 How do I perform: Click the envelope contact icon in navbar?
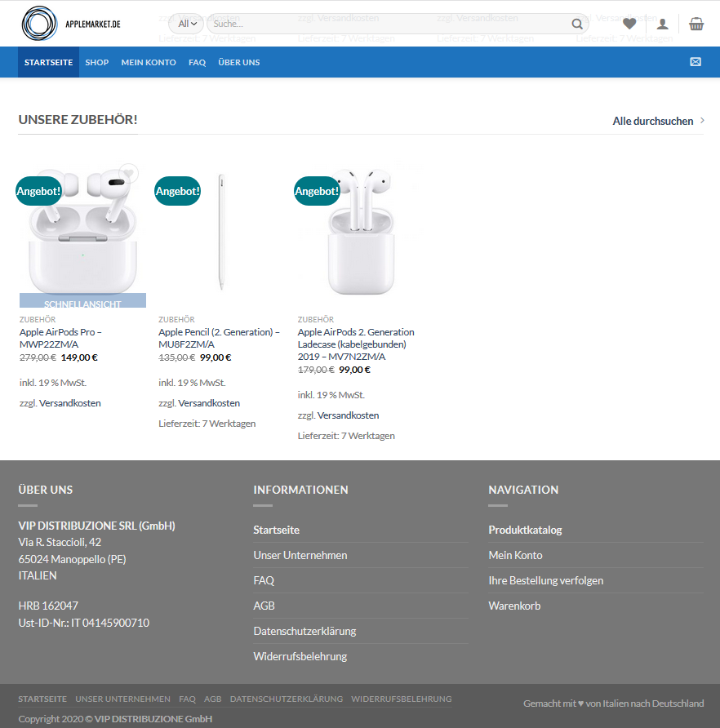[696, 62]
